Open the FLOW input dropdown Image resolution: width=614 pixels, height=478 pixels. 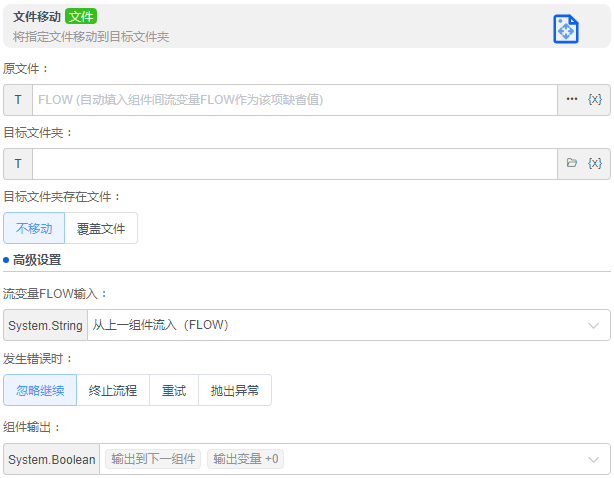[x=348, y=325]
